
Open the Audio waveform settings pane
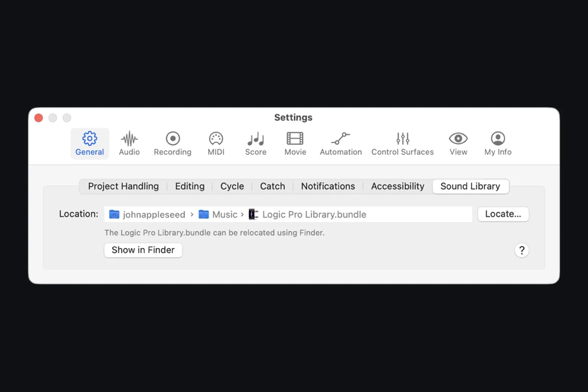[129, 144]
